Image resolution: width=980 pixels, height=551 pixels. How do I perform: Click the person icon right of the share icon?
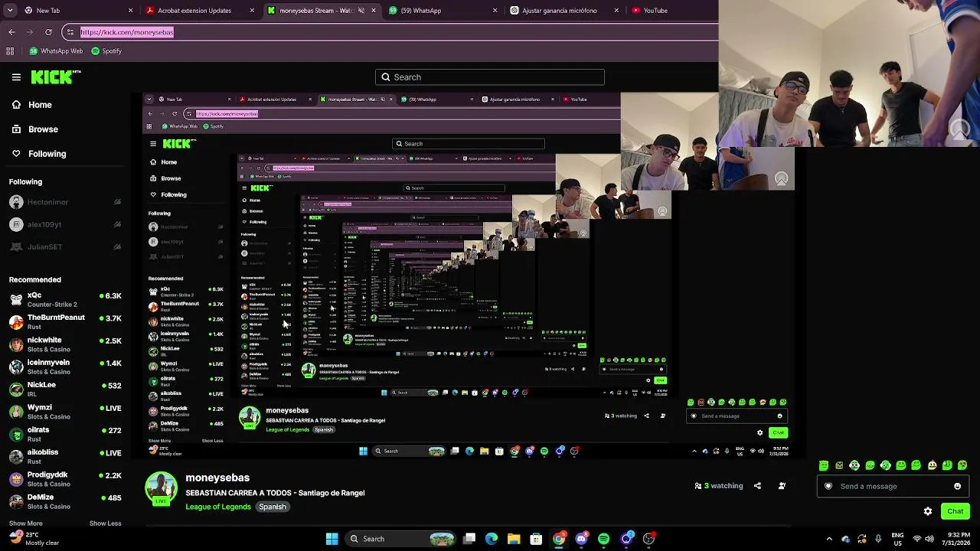pyautogui.click(x=782, y=486)
